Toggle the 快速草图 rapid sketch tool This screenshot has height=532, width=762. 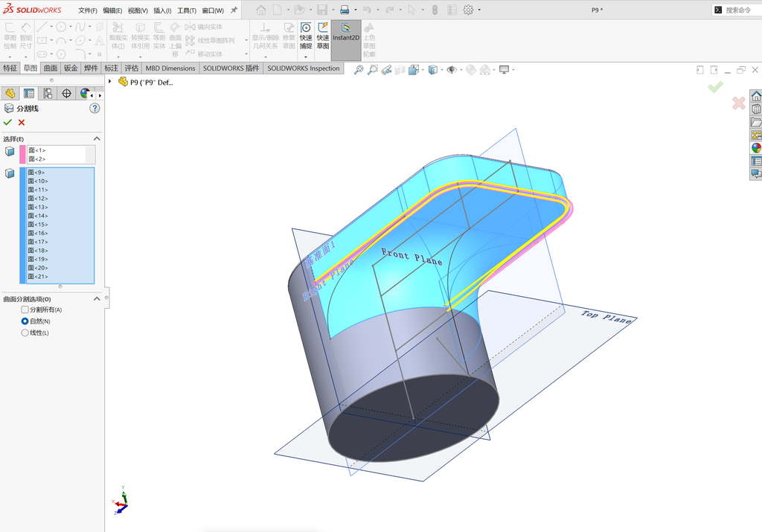coord(323,36)
